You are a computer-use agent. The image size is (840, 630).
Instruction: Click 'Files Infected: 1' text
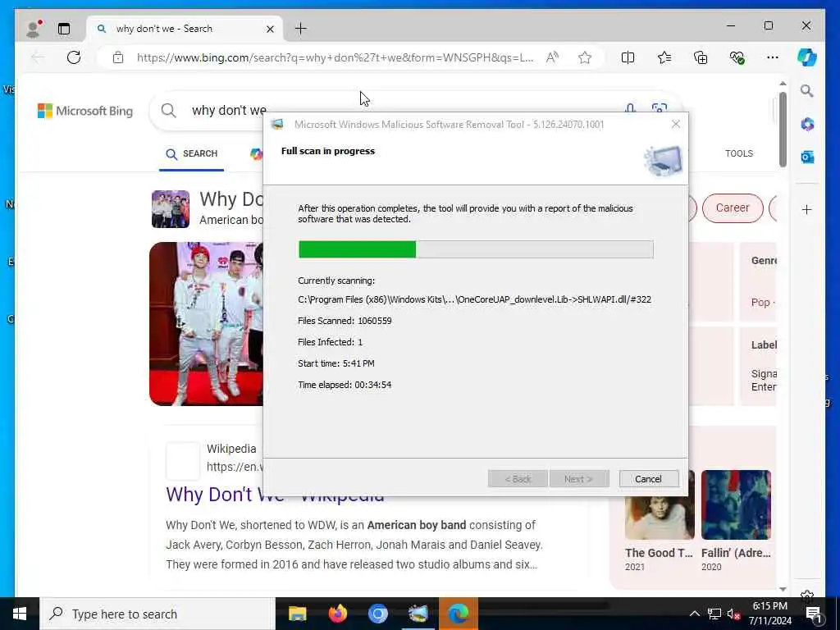[330, 342]
